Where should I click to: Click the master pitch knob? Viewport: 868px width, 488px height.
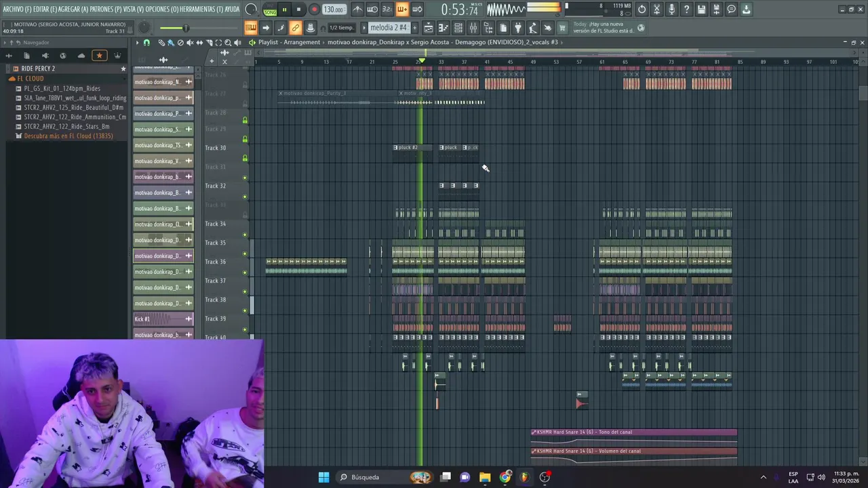coord(144,28)
